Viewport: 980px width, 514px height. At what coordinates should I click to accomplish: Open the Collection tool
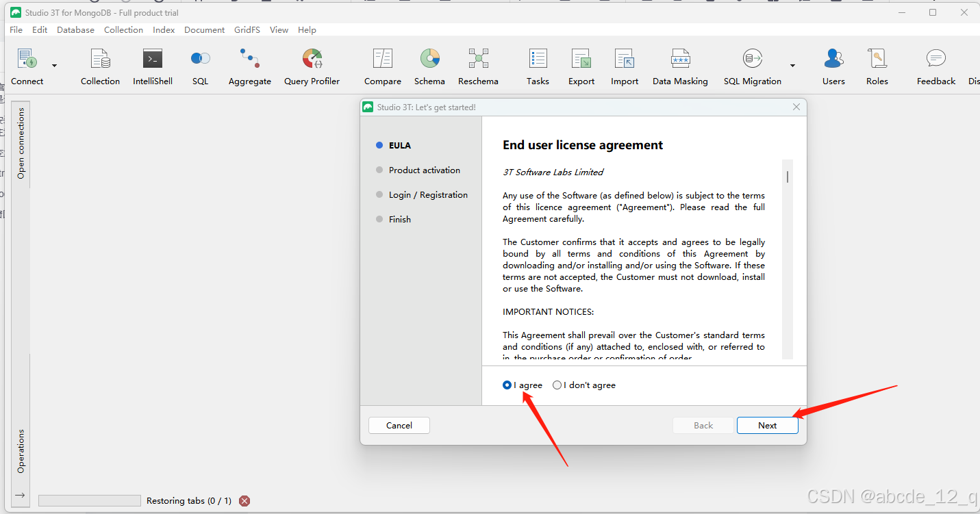click(100, 67)
